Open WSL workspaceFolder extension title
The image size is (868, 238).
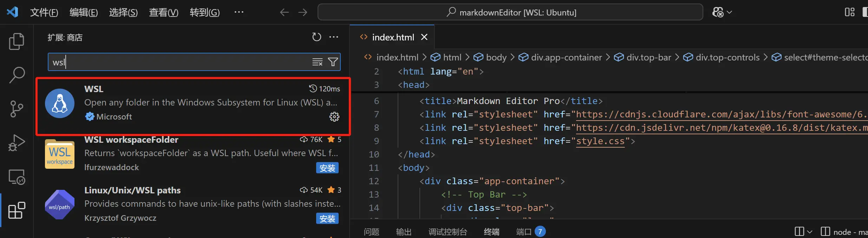pyautogui.click(x=131, y=140)
